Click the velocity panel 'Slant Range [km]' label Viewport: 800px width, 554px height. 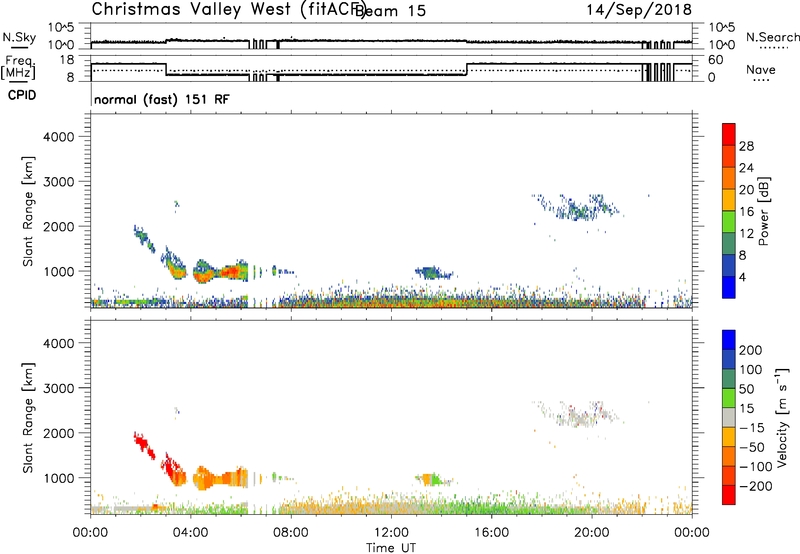click(x=28, y=418)
